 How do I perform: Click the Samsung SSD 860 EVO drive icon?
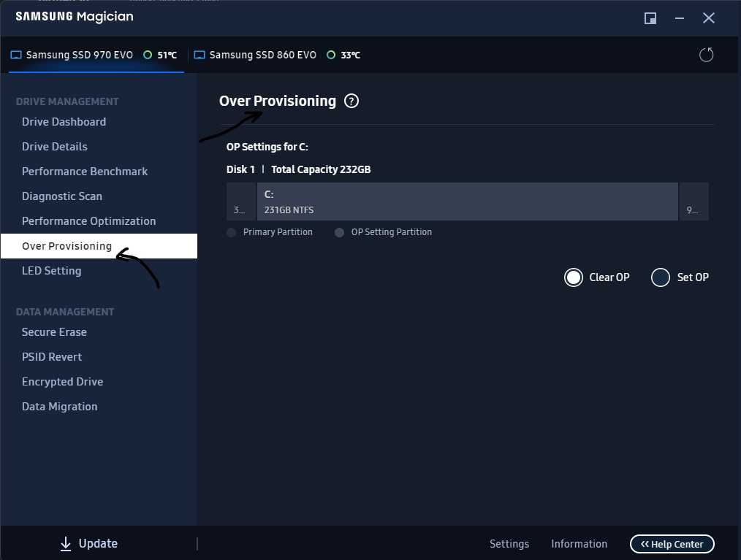pos(199,55)
